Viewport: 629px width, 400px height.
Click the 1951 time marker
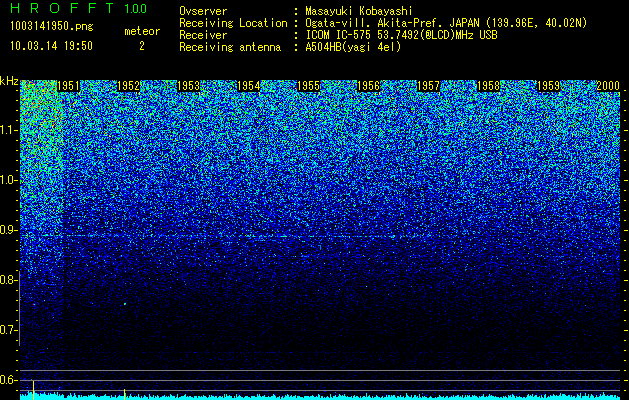[68, 86]
